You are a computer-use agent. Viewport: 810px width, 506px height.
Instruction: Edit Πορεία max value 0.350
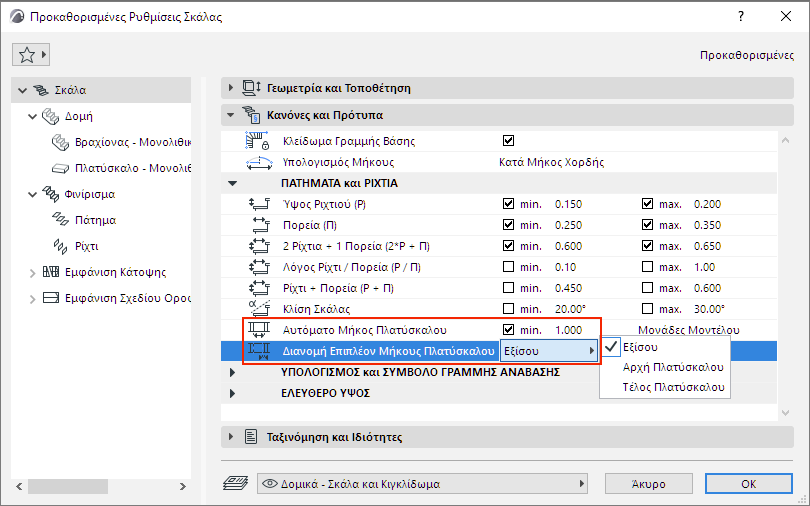pos(707,225)
